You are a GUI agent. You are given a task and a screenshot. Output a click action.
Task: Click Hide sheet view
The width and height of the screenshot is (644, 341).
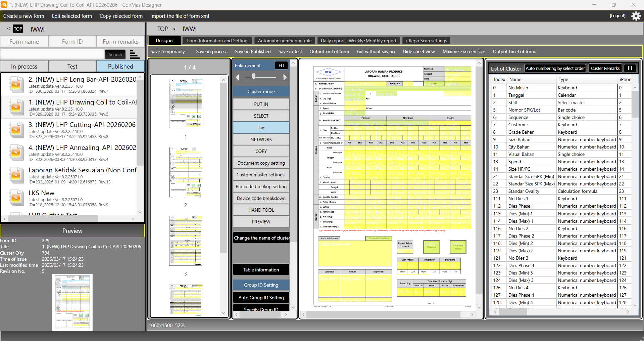pos(418,51)
